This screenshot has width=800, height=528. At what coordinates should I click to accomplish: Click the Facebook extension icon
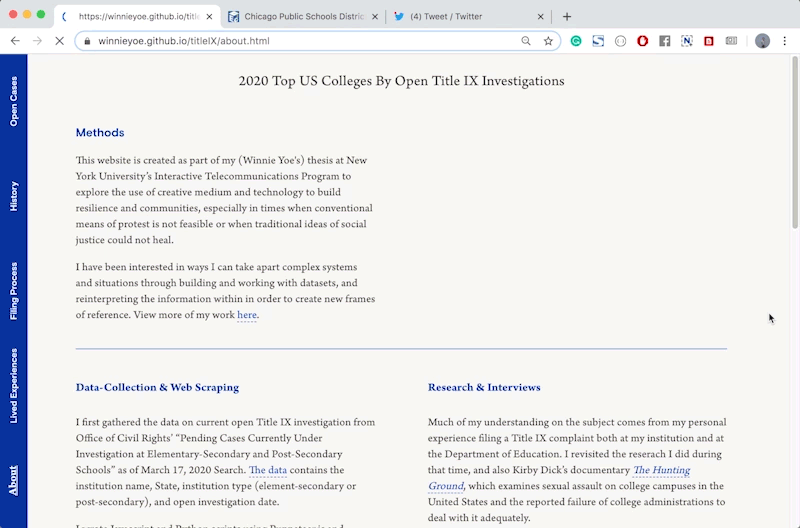665,41
